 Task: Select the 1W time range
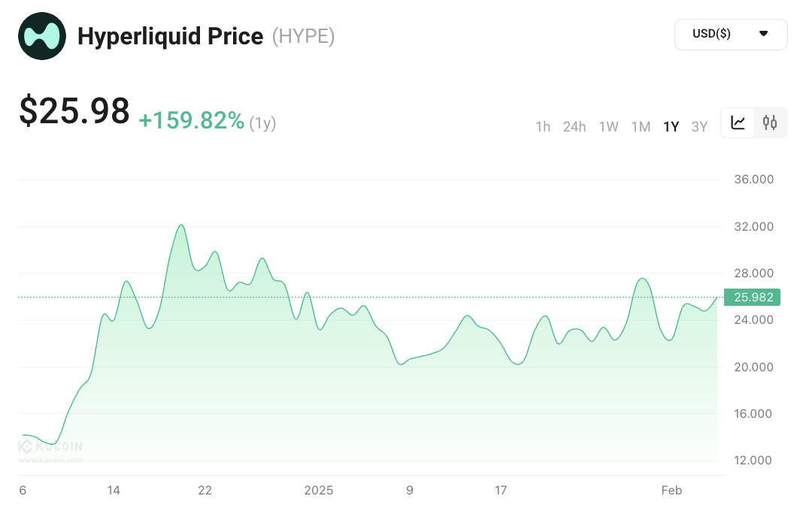click(x=608, y=126)
